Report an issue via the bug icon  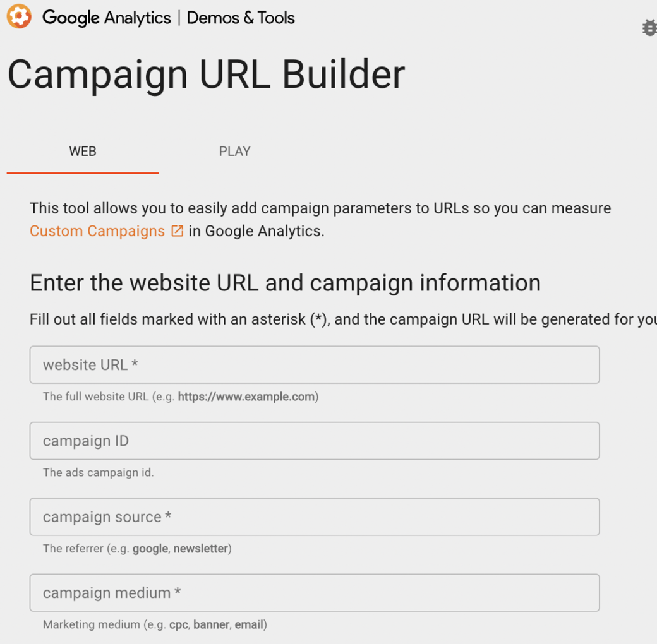click(x=649, y=28)
